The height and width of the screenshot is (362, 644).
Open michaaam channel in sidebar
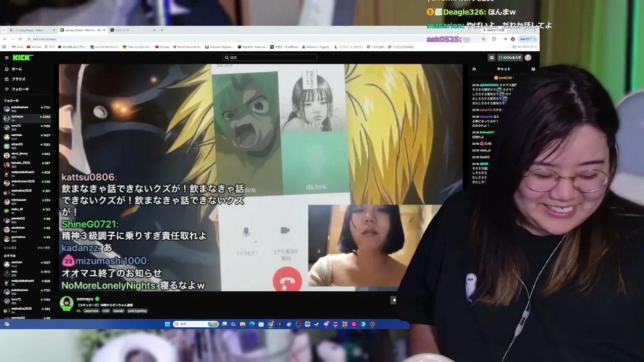tap(27, 201)
